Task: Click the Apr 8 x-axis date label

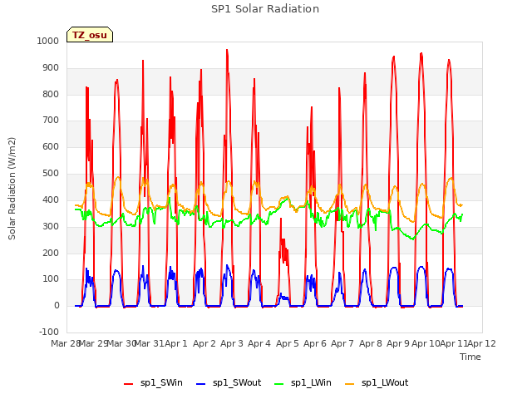Action: click(371, 343)
